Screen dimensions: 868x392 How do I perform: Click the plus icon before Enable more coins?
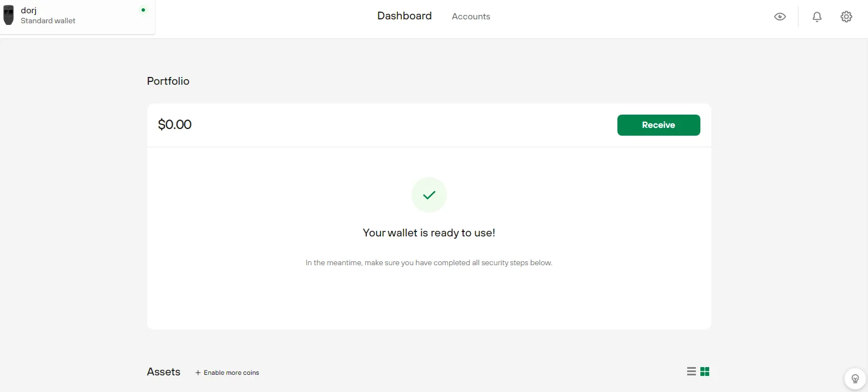coord(198,373)
